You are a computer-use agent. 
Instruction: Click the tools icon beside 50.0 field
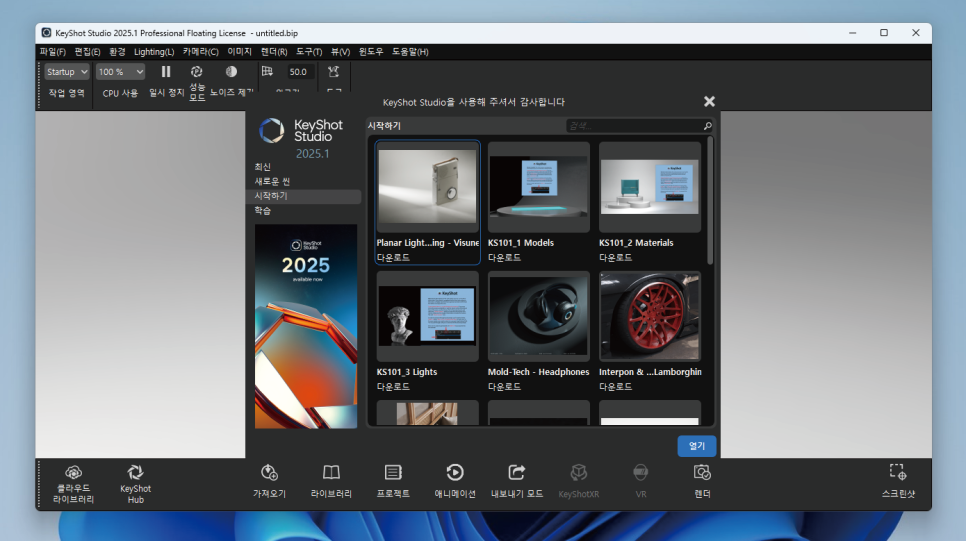pos(333,71)
